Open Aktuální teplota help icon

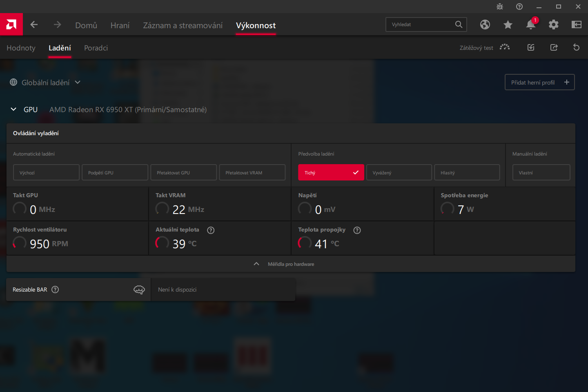tap(211, 230)
